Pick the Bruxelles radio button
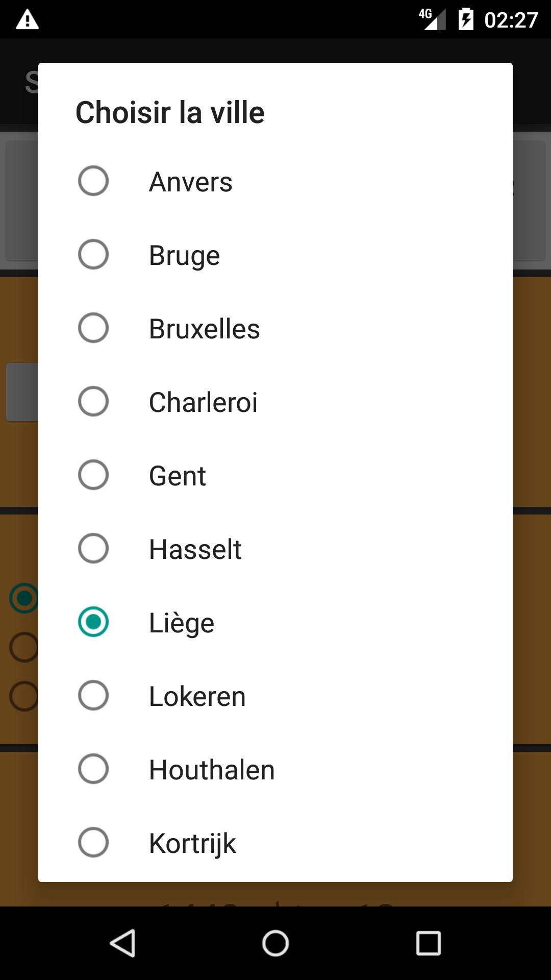The image size is (551, 980). click(x=93, y=328)
